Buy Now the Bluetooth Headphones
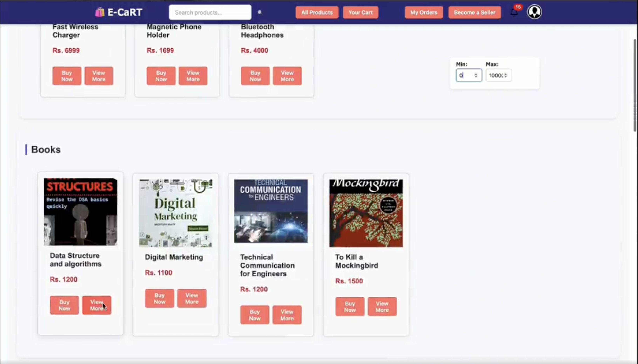This screenshot has height=364, width=638. pos(255,76)
